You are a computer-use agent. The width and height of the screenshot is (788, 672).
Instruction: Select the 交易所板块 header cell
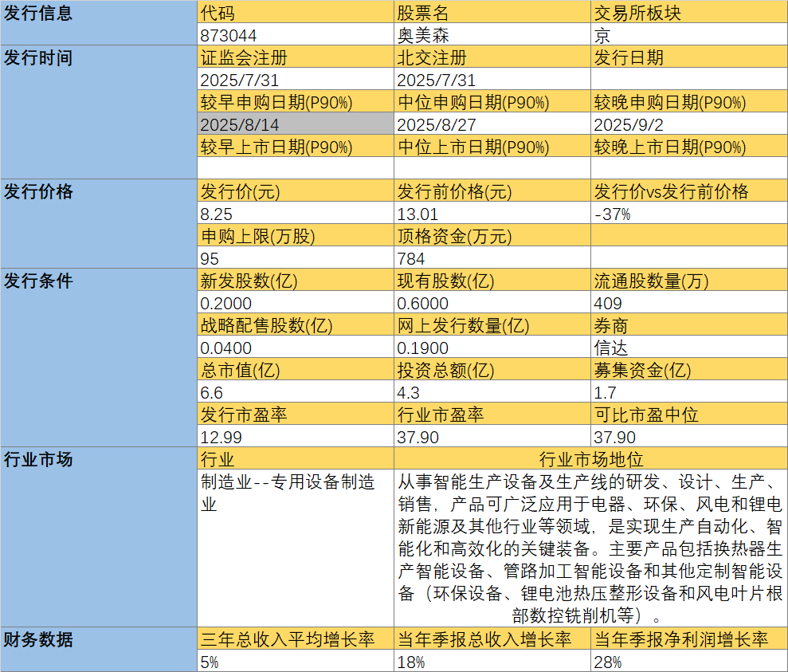point(689,12)
